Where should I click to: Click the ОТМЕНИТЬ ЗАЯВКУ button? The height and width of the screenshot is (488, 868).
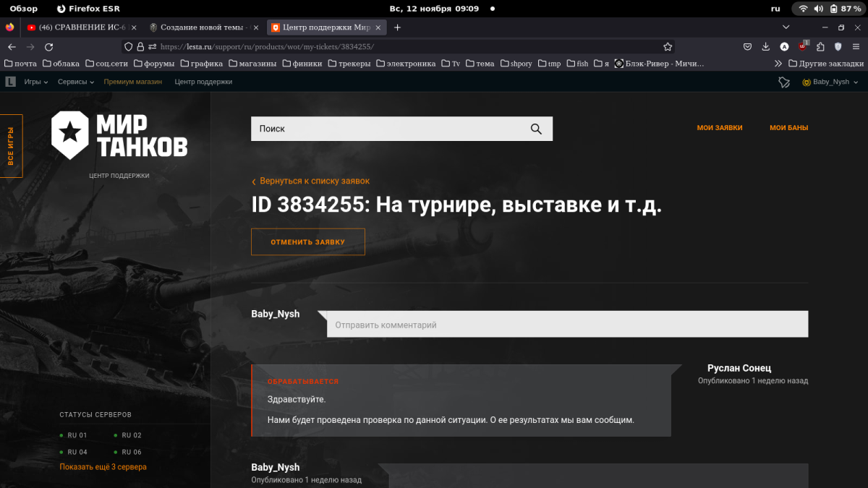[x=308, y=242]
